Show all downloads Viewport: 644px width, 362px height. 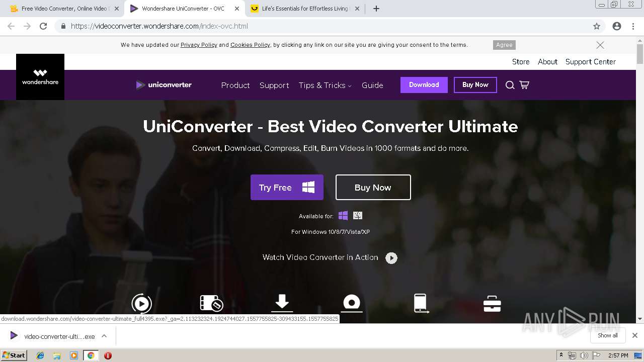608,335
